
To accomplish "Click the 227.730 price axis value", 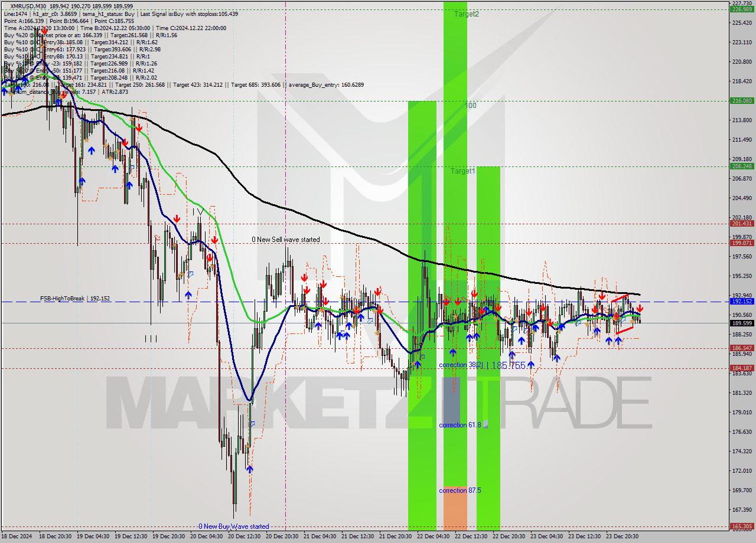I will pyautogui.click(x=742, y=3).
